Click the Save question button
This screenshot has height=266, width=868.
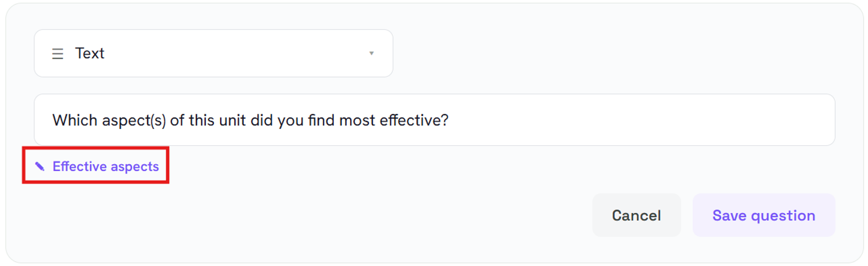pos(763,215)
